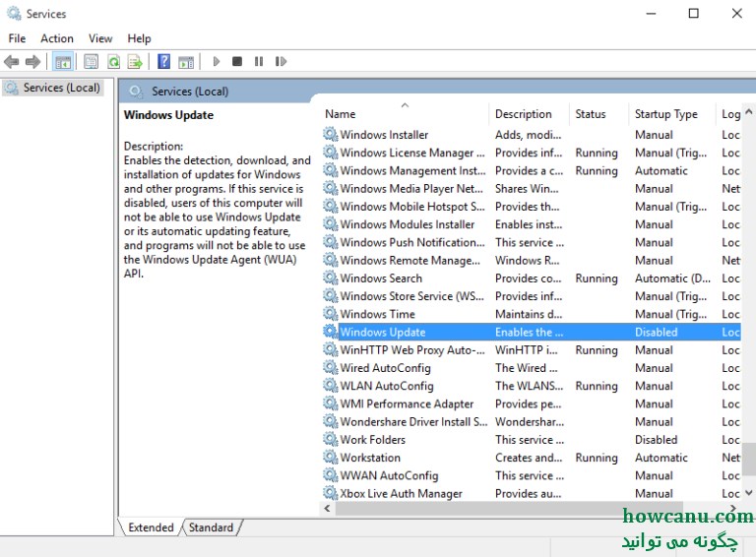Screen dimensions: 756x557
Task: Toggle Show/Hide Action Pane icon
Action: point(186,62)
